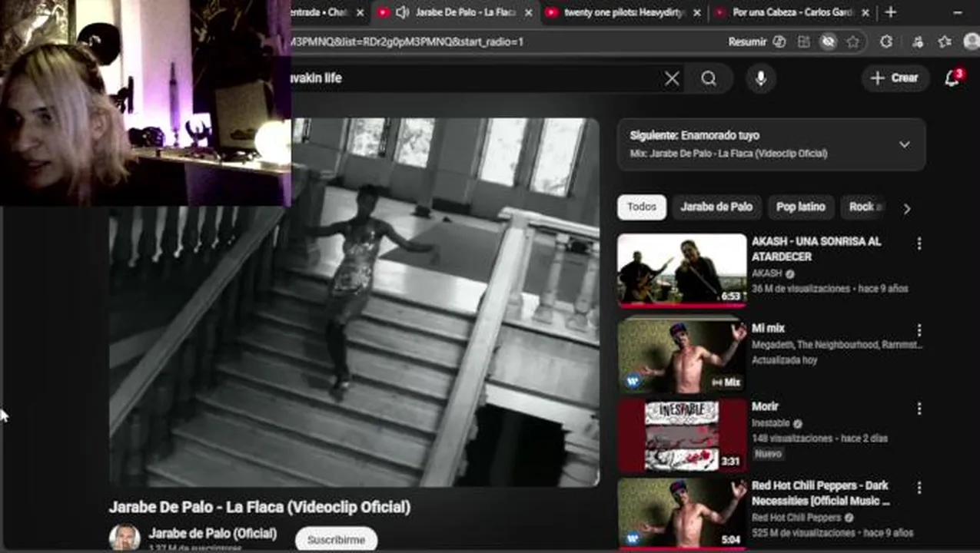Viewport: 980px width, 553px height.
Task: Close the Jarabe De Palo browser tab
Action: click(528, 13)
